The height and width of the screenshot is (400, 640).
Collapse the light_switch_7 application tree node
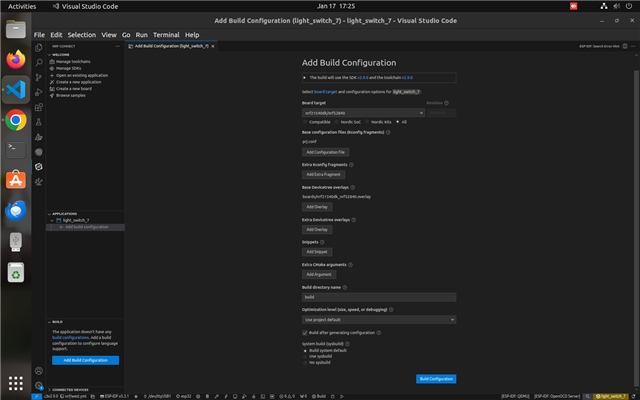[x=52, y=220]
